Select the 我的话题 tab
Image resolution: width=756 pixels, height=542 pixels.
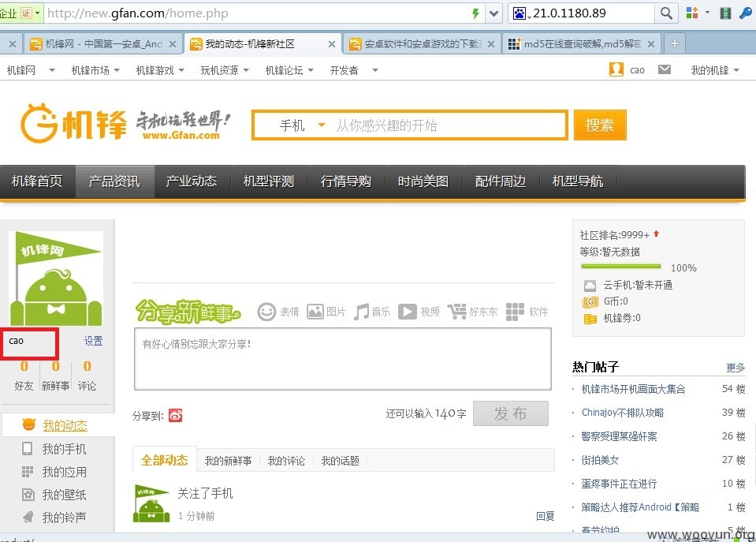pyautogui.click(x=341, y=461)
